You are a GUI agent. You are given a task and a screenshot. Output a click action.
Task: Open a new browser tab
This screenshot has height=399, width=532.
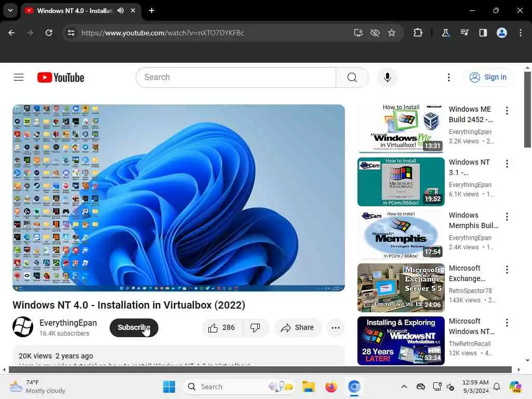pos(152,10)
